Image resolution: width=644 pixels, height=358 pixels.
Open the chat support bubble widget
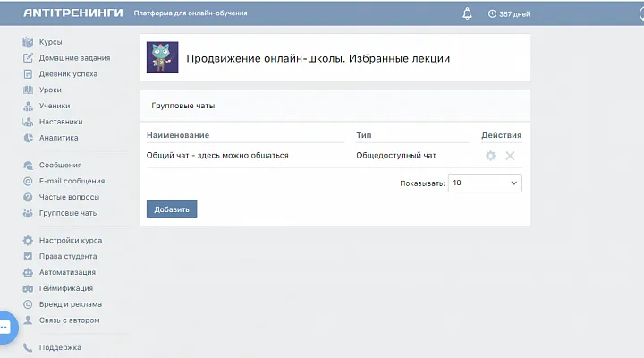click(x=4, y=328)
